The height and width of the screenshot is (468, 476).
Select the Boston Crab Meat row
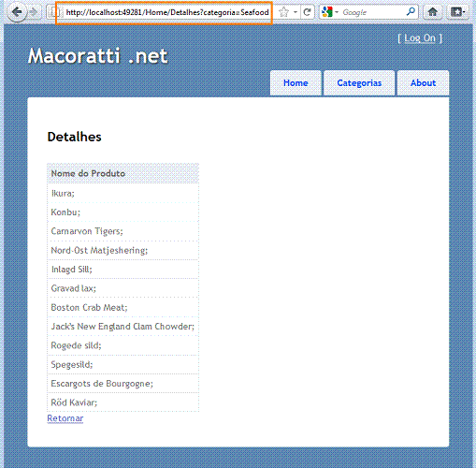(x=123, y=307)
